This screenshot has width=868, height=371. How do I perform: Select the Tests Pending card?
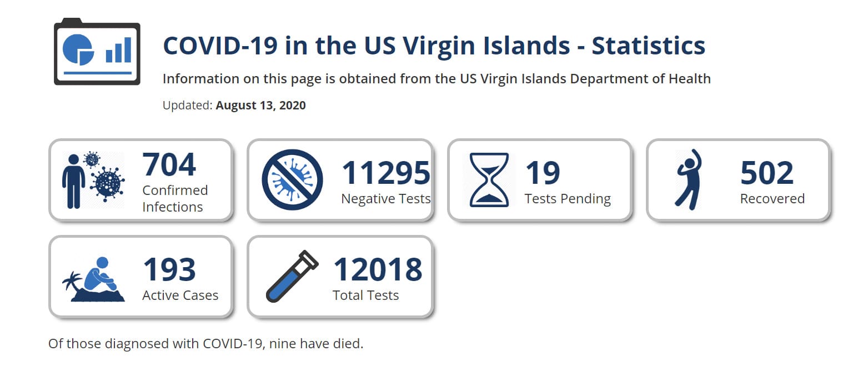tap(540, 180)
